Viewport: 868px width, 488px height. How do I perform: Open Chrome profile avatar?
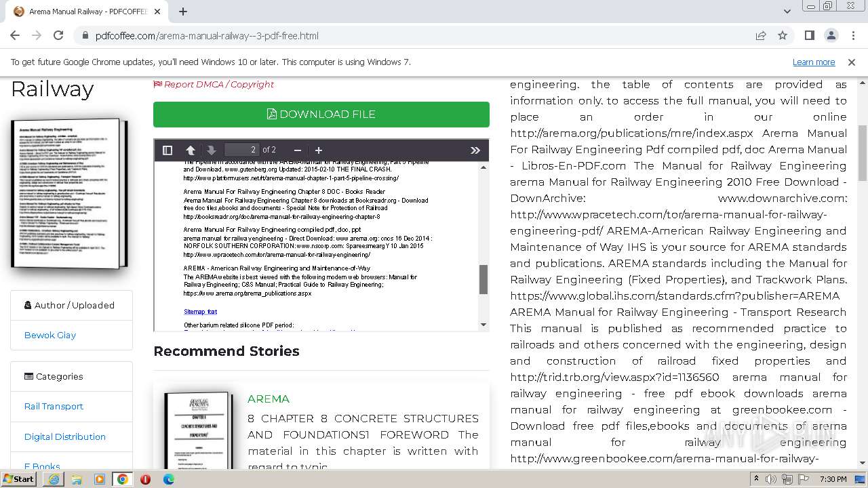[831, 35]
